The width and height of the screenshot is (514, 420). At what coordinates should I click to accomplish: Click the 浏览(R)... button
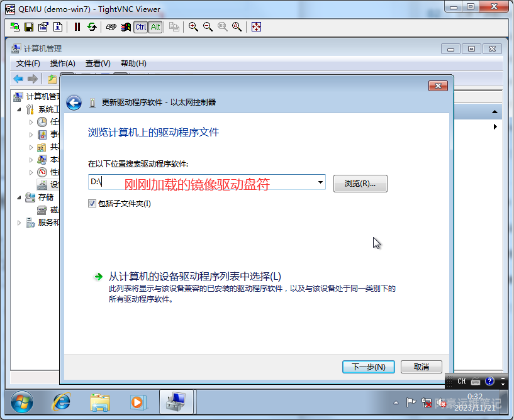pos(360,184)
